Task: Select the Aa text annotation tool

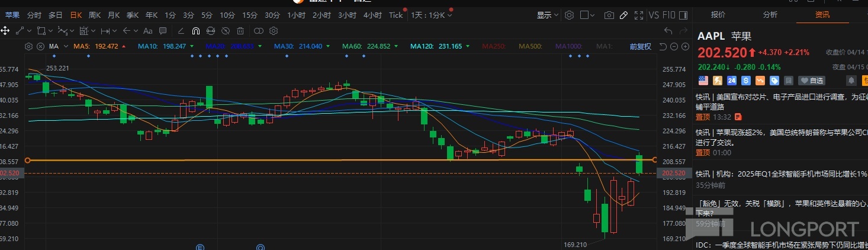Action: click(x=148, y=31)
